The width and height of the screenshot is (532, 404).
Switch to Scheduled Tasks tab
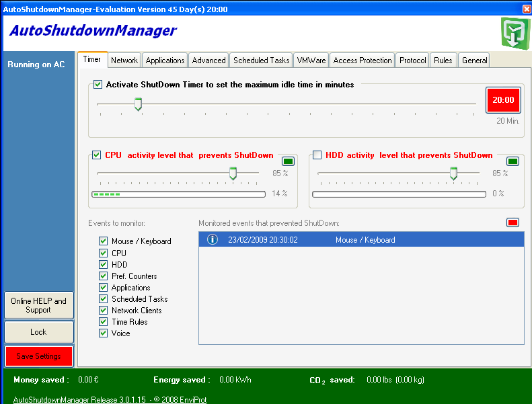coord(261,60)
